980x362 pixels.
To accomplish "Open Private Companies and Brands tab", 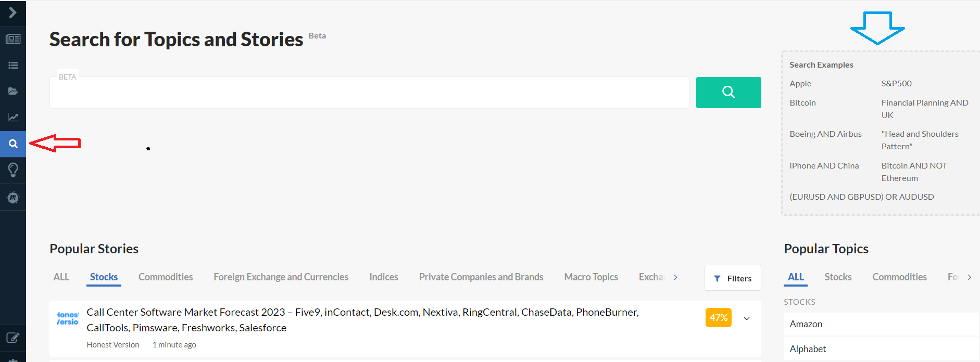I will 481,277.
